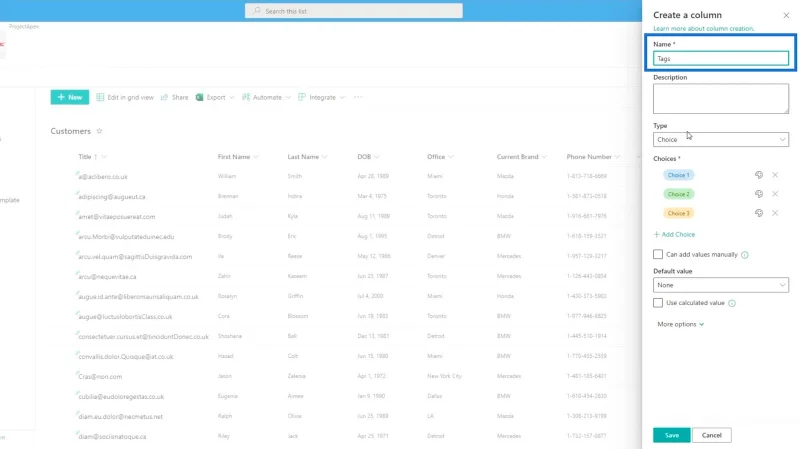800x449 pixels.
Task: Click New York City office cell
Action: coord(444,376)
